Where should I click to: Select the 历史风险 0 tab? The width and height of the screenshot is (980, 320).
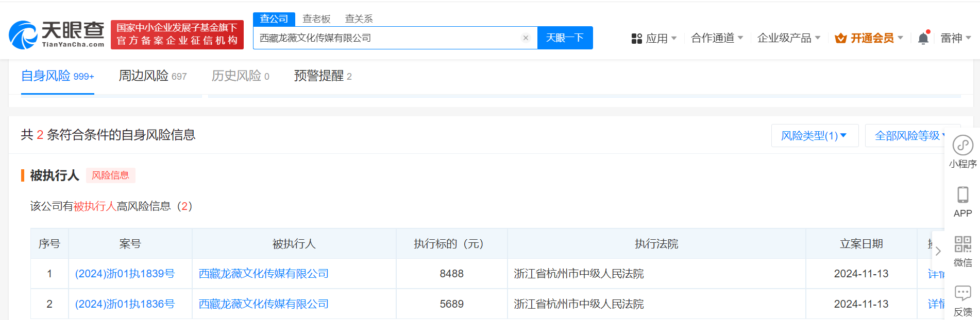pos(240,76)
